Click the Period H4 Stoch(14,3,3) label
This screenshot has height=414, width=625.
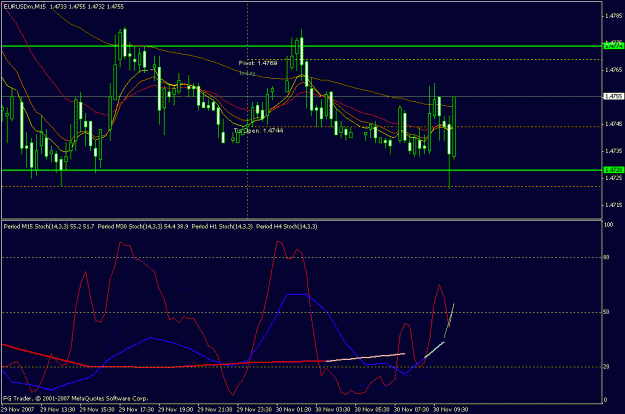coord(287,226)
